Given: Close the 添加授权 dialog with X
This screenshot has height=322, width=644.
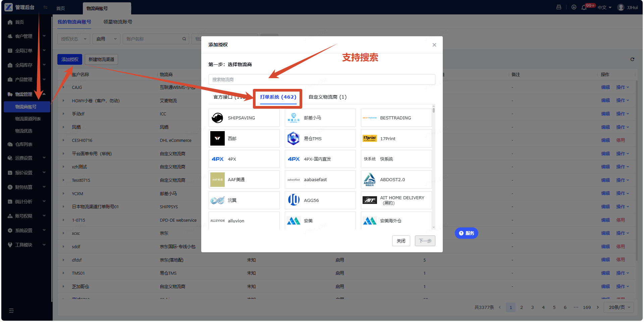Looking at the screenshot, I should point(434,45).
